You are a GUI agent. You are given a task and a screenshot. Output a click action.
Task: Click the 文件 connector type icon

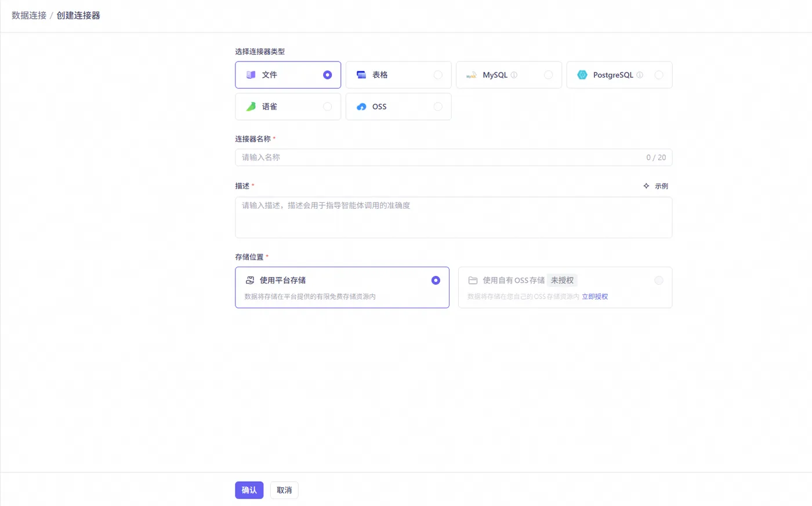tap(251, 75)
